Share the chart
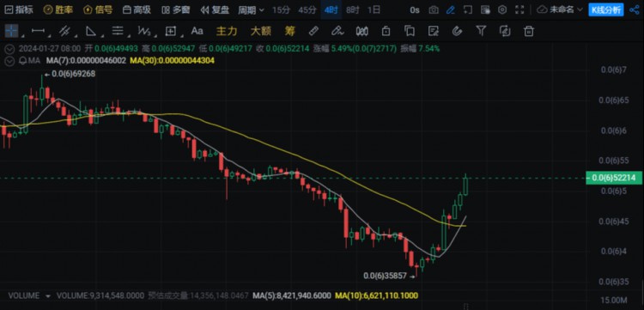This screenshot has width=644, height=310. [635, 9]
